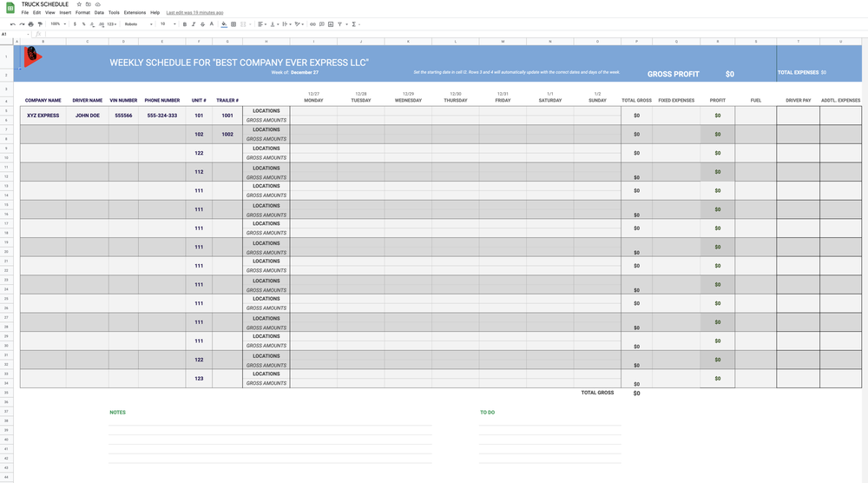The width and height of the screenshot is (868, 483).
Task: Open text rotation options
Action: pos(299,24)
